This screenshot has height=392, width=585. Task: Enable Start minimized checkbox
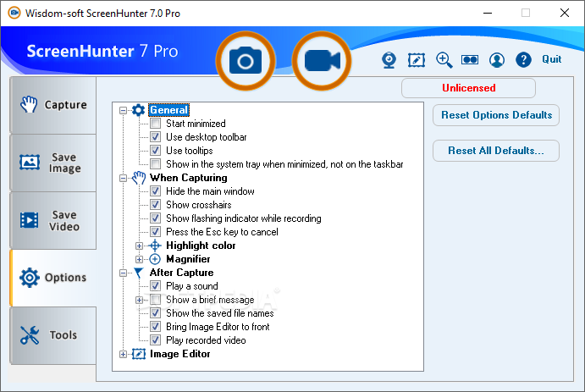click(155, 124)
